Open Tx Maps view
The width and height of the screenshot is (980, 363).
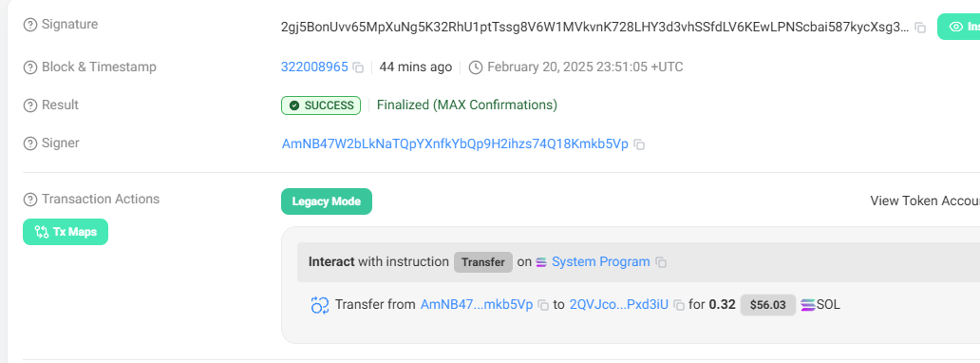(66, 232)
